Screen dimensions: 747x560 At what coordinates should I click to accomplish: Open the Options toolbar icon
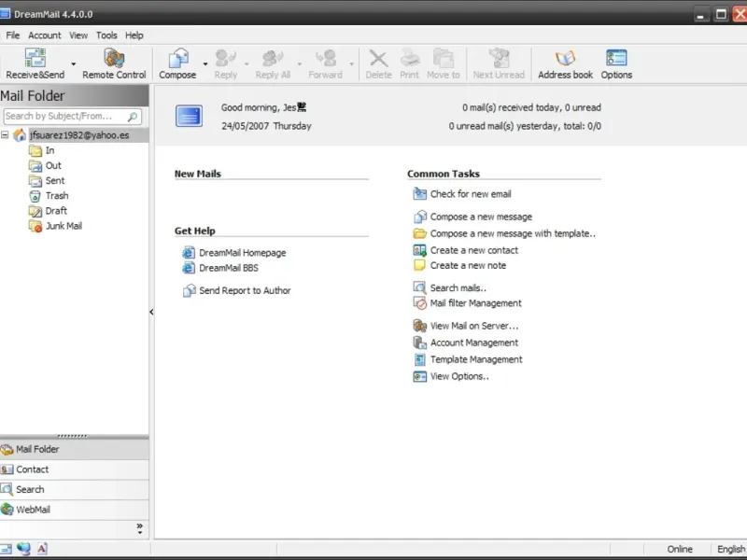click(616, 59)
